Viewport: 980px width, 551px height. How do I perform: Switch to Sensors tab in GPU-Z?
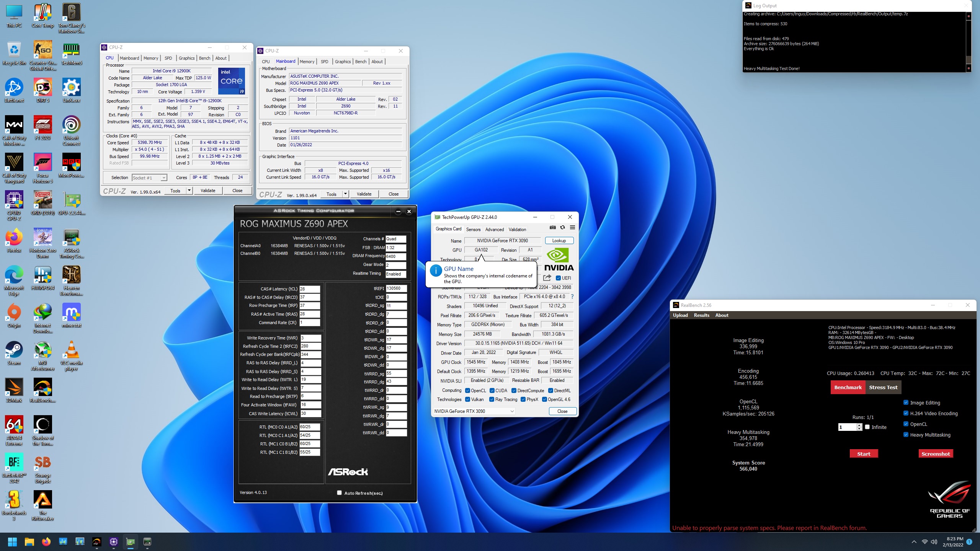coord(473,230)
